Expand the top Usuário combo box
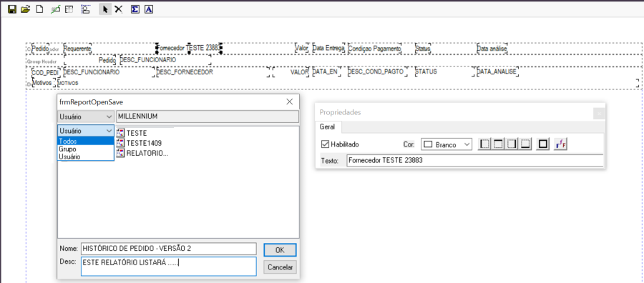The height and width of the screenshot is (283, 644). (x=85, y=117)
